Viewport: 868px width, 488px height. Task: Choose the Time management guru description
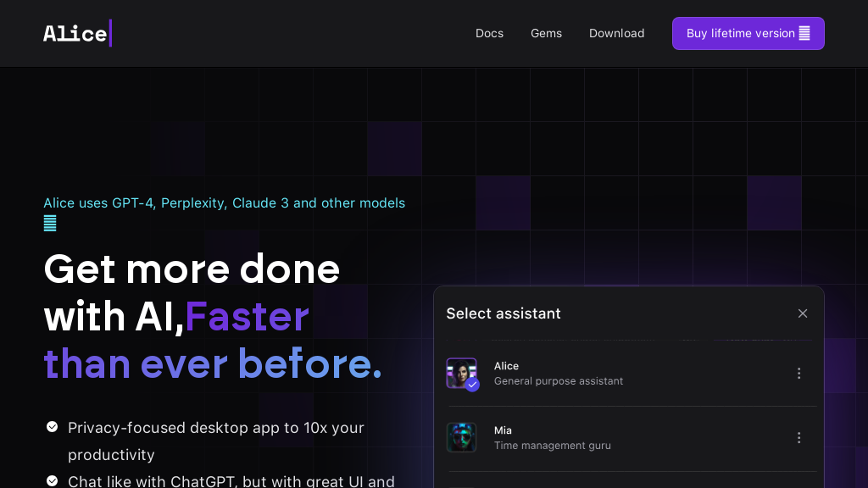(x=552, y=446)
